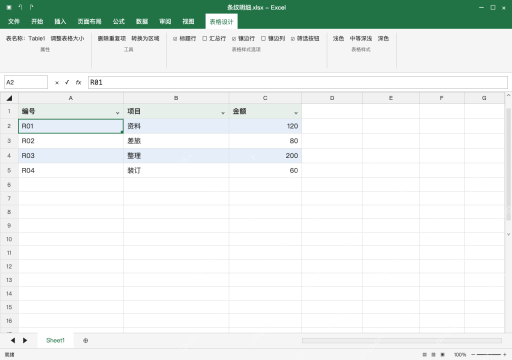Viewport: 512px width, 360px height.
Task: Choose the 浅色 table style
Action: coord(338,39)
